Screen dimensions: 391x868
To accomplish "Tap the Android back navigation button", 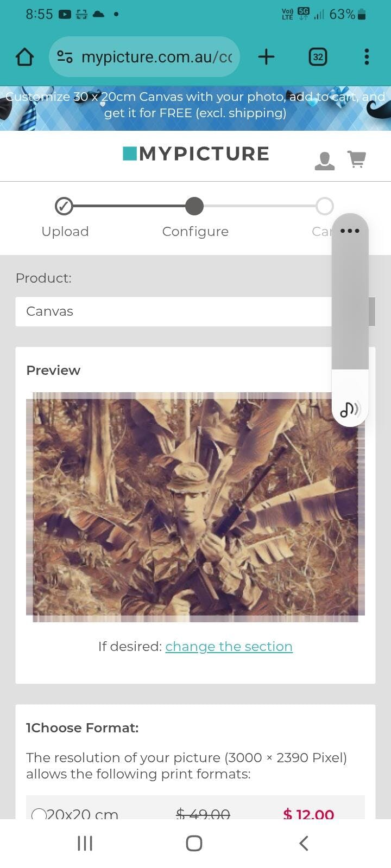I will pyautogui.click(x=304, y=843).
